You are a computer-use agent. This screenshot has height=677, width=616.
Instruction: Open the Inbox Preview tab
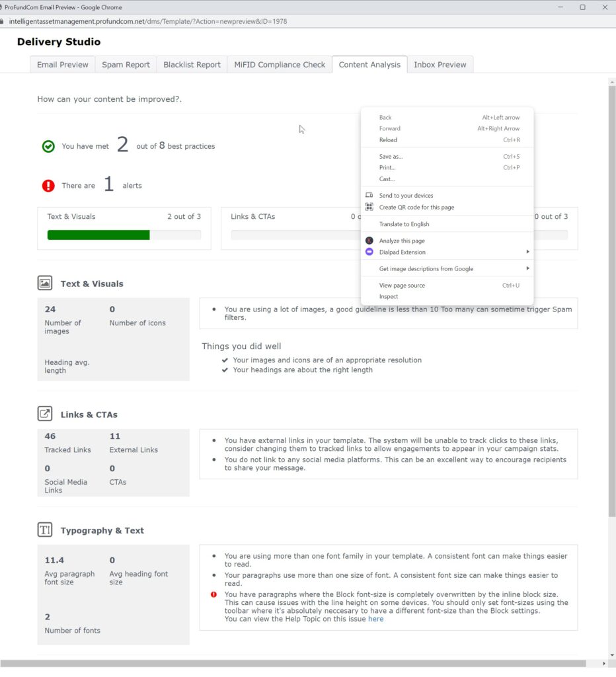click(x=440, y=65)
